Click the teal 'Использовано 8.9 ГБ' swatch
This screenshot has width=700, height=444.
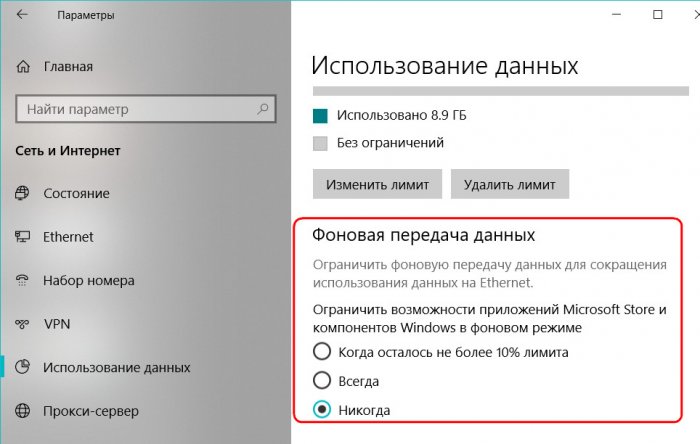click(x=320, y=115)
